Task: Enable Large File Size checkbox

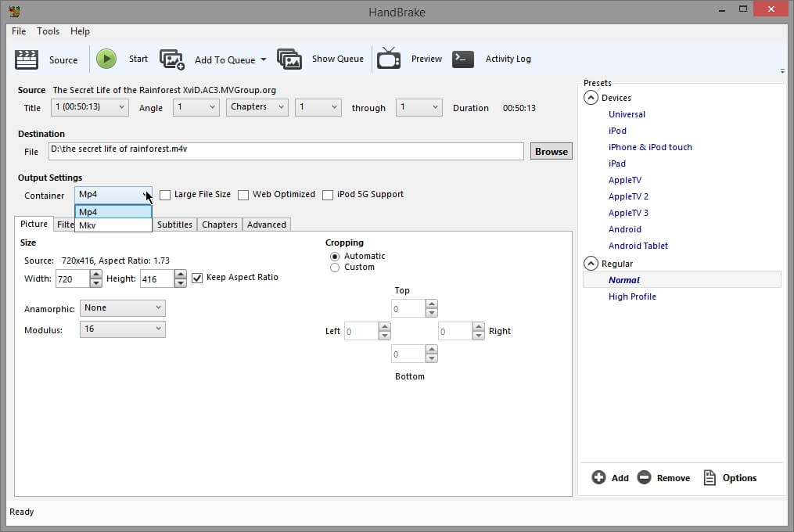Action: click(x=165, y=195)
